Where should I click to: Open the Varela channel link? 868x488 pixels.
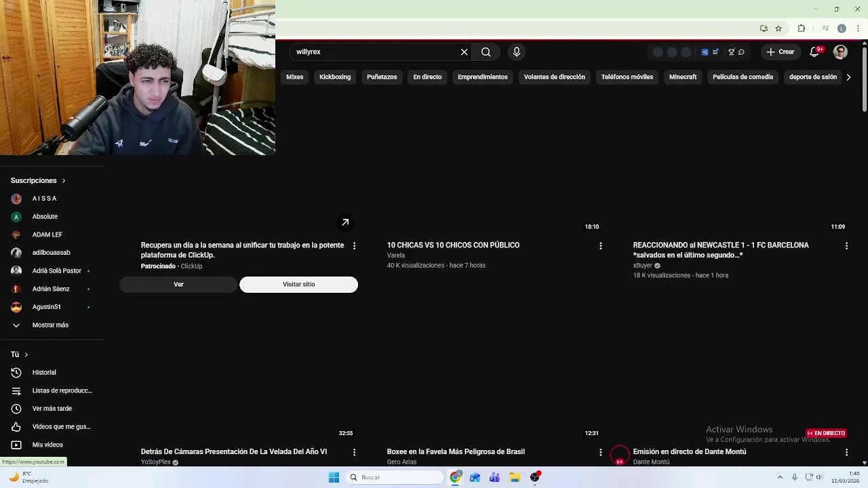[395, 256]
